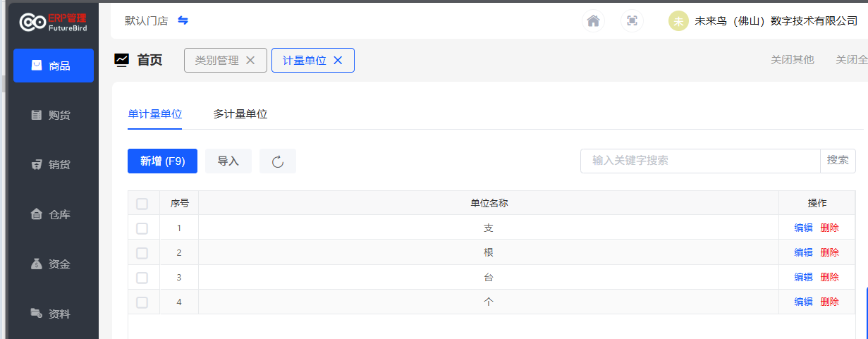Open the 商品 sidebar menu
The image size is (868, 339).
point(54,66)
